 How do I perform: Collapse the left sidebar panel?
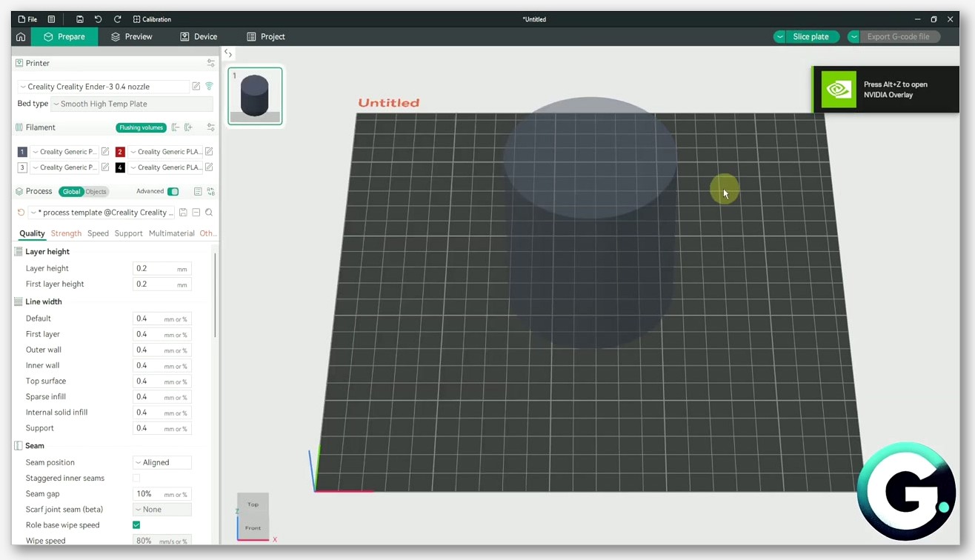(x=228, y=53)
